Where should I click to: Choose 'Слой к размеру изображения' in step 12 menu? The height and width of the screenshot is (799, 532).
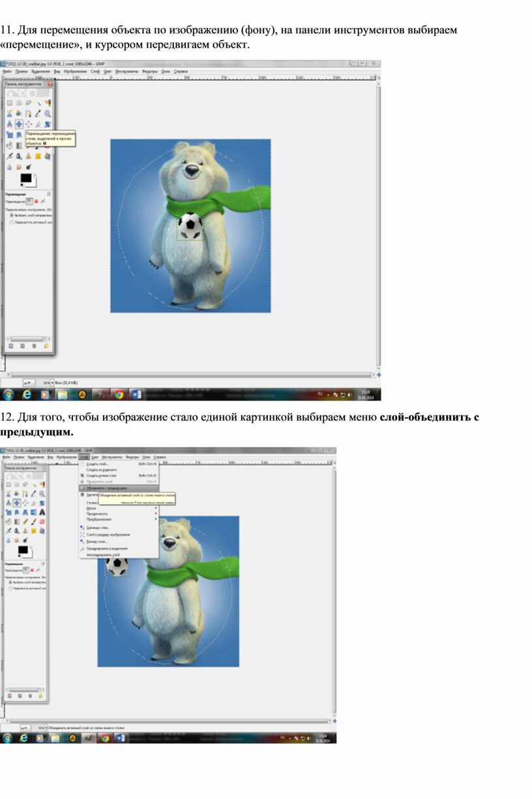(119, 534)
